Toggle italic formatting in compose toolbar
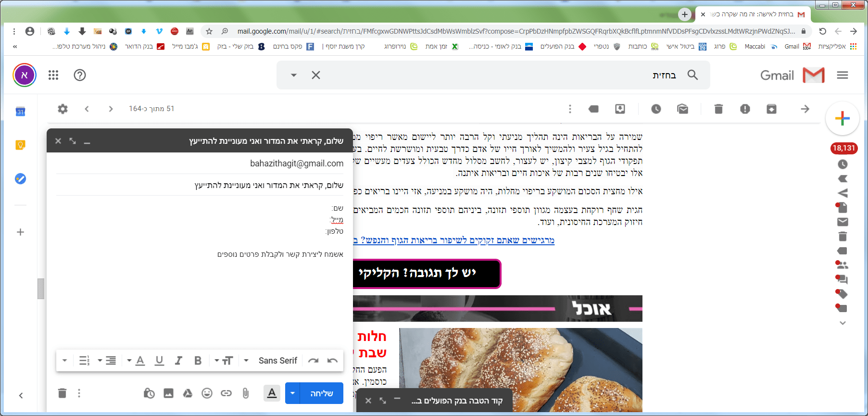The height and width of the screenshot is (416, 868). [178, 361]
